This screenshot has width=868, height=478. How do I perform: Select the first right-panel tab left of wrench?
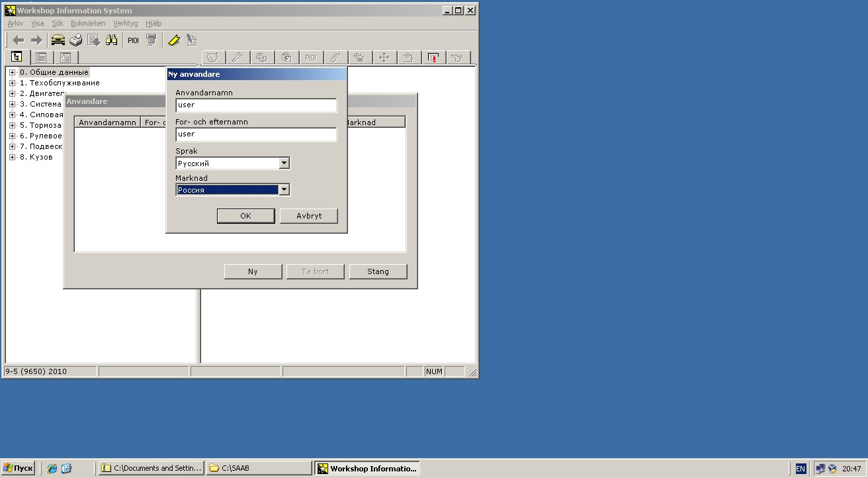(212, 58)
